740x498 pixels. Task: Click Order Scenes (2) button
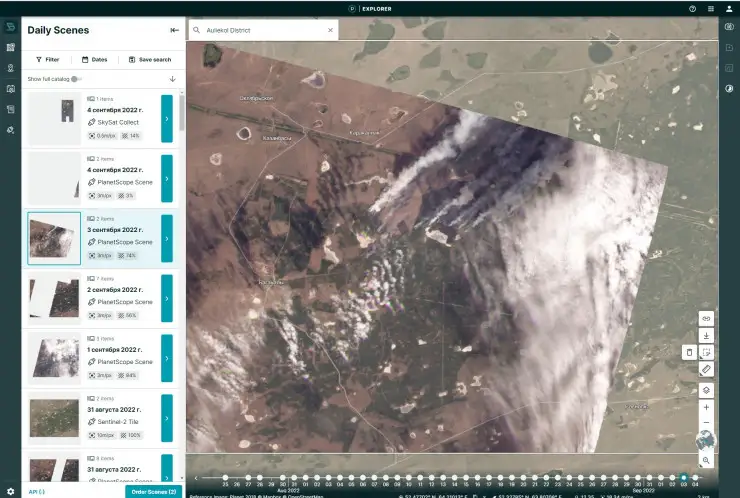(152, 491)
